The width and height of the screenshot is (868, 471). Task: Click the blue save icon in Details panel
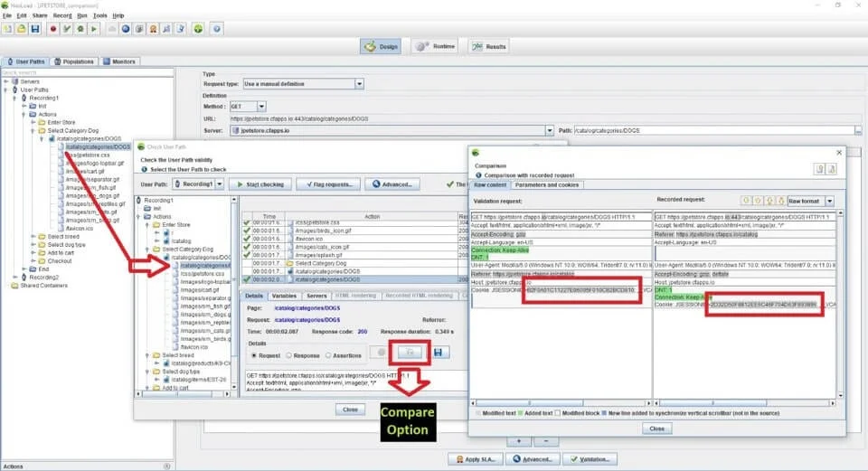tap(438, 352)
